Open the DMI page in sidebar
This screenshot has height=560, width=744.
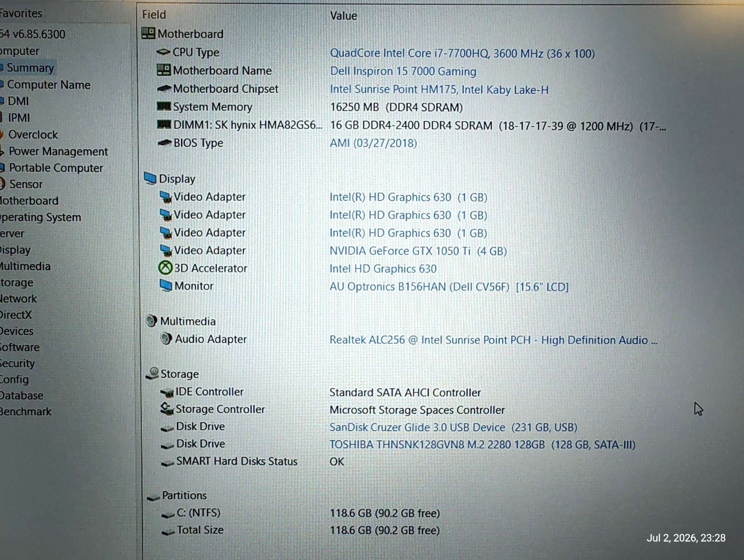point(19,101)
